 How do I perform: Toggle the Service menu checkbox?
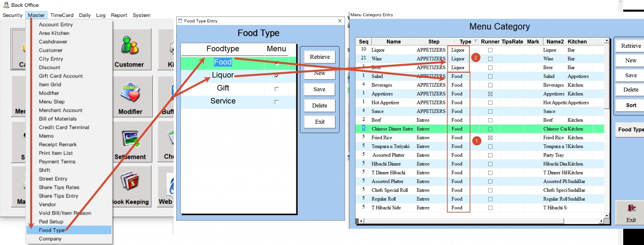point(277,102)
